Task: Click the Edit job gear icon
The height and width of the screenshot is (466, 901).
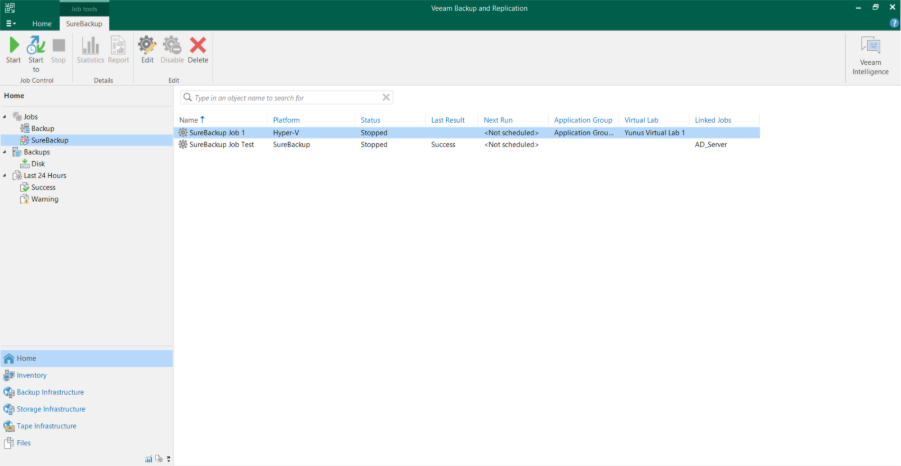Action: coord(147,46)
